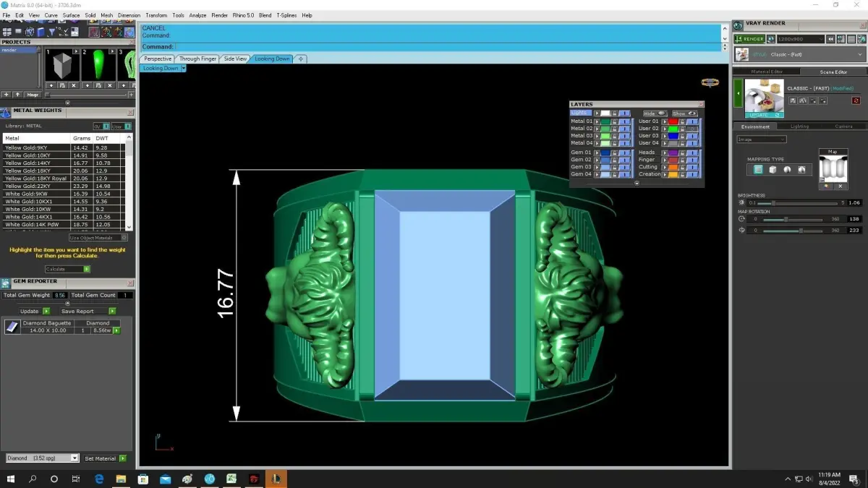Lock the Gem 02 layer
This screenshot has width=868, height=488.
(614, 160)
